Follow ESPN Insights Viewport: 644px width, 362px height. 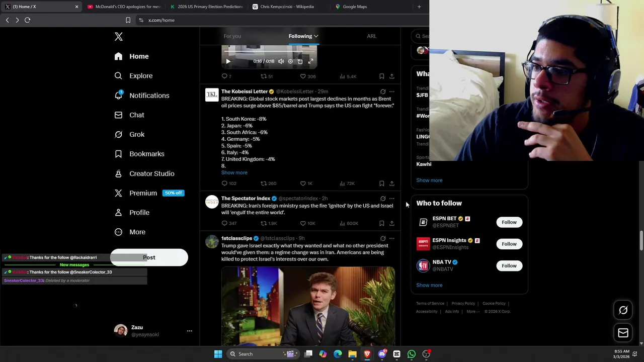509,244
